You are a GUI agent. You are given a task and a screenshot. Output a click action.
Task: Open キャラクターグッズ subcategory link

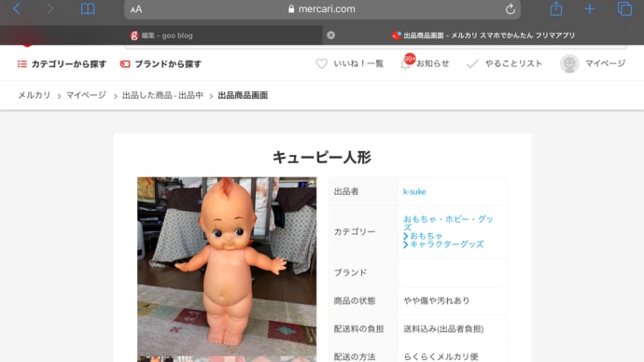coord(446,244)
